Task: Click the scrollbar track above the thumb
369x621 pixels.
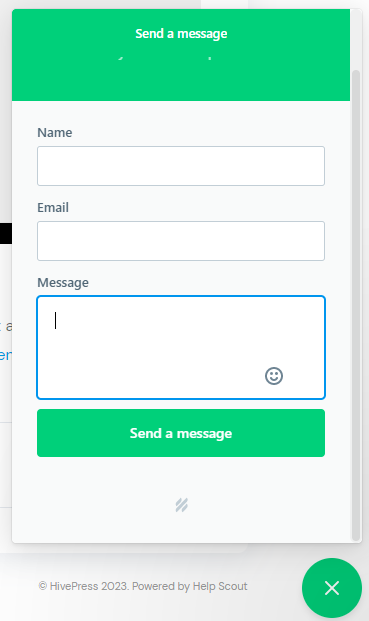Action: click(x=356, y=40)
